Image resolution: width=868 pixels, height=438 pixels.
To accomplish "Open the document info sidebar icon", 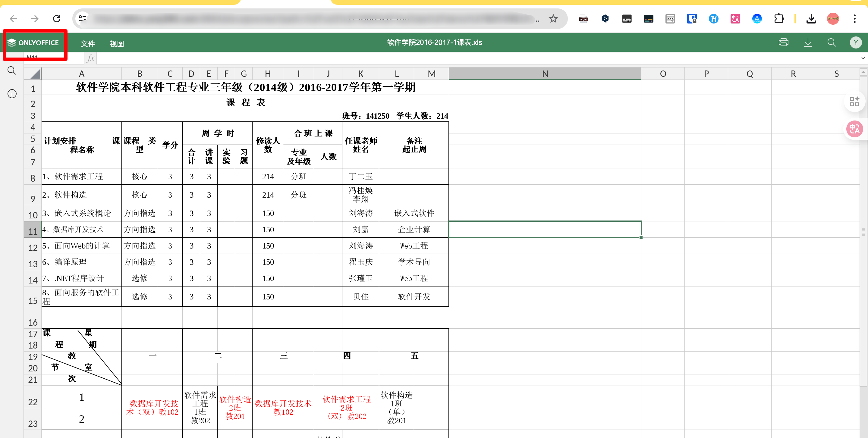I will (x=12, y=94).
